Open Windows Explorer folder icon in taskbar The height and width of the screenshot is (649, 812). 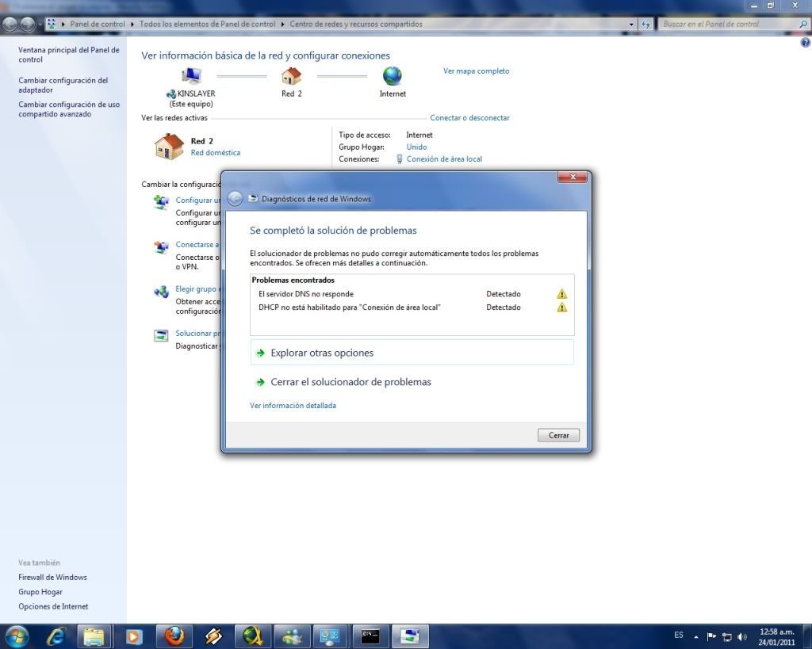94,636
